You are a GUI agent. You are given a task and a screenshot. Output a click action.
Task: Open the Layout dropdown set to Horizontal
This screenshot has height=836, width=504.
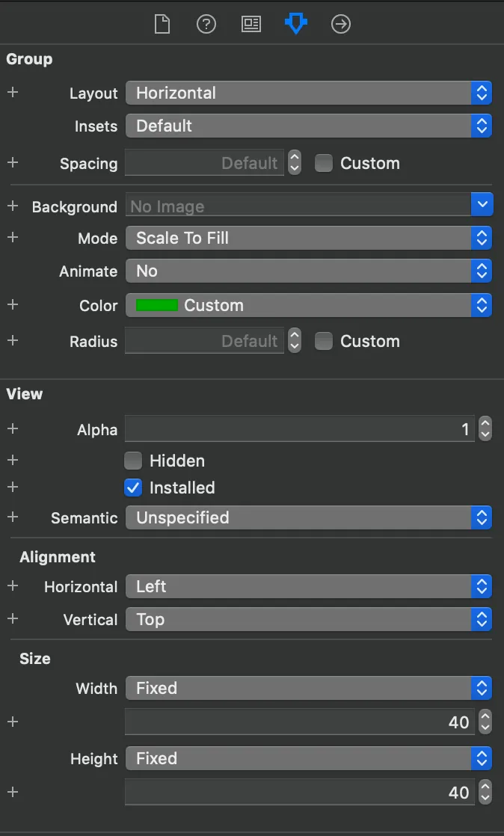click(308, 93)
